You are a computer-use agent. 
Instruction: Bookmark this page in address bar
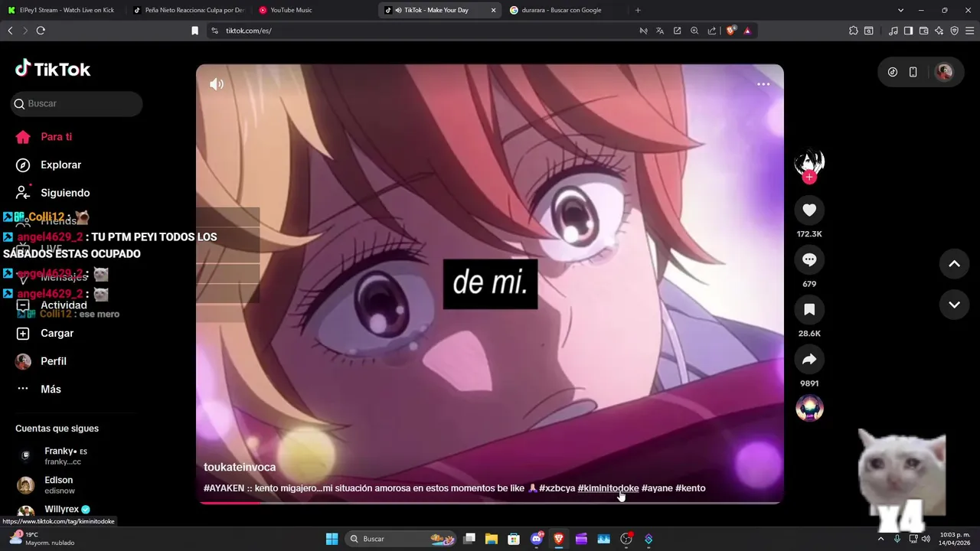(x=194, y=31)
